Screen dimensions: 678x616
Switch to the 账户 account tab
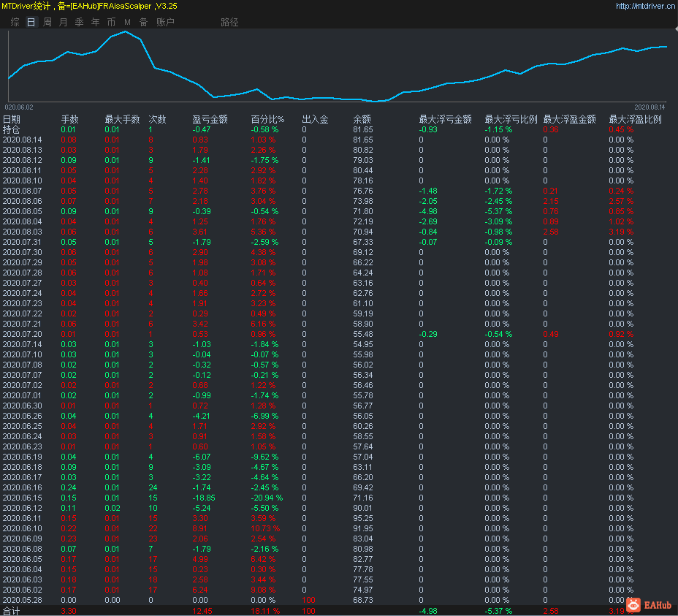165,23
